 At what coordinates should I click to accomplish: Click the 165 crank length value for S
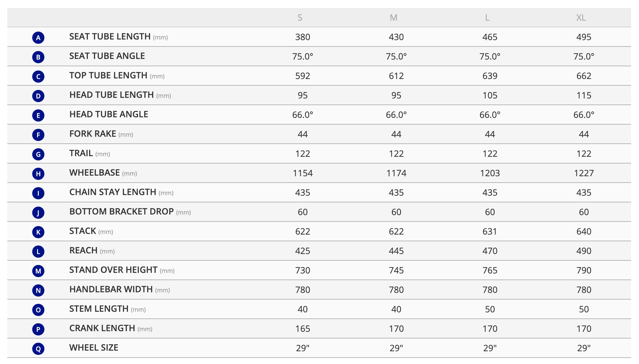point(302,329)
